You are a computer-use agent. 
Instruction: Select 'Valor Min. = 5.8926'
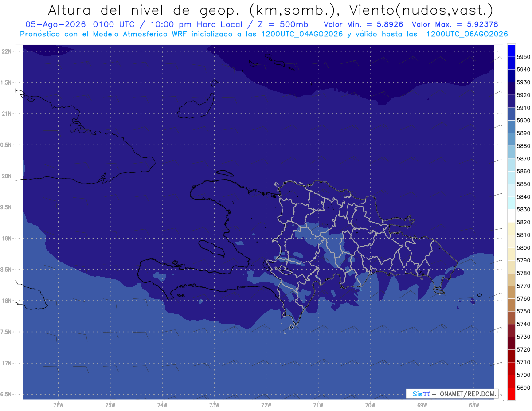[363, 24]
